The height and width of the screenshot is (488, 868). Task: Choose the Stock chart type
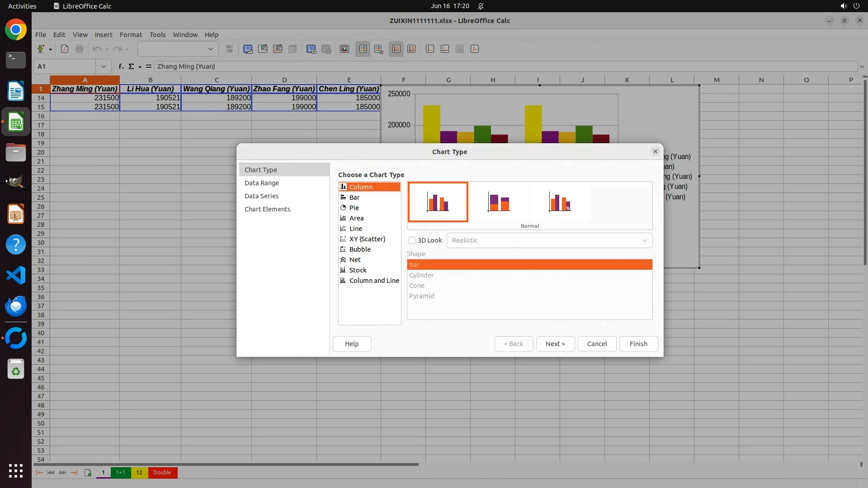click(x=358, y=270)
